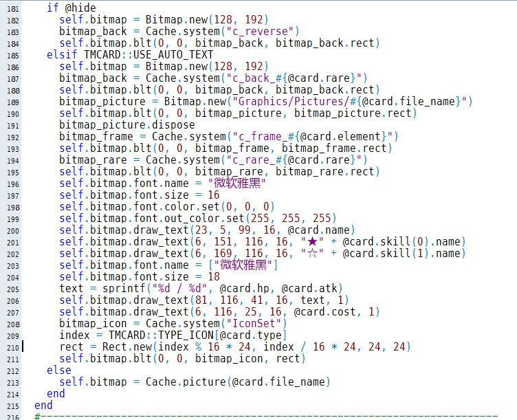Click 'bitmap_icon, rect' on line 211

coord(247,359)
